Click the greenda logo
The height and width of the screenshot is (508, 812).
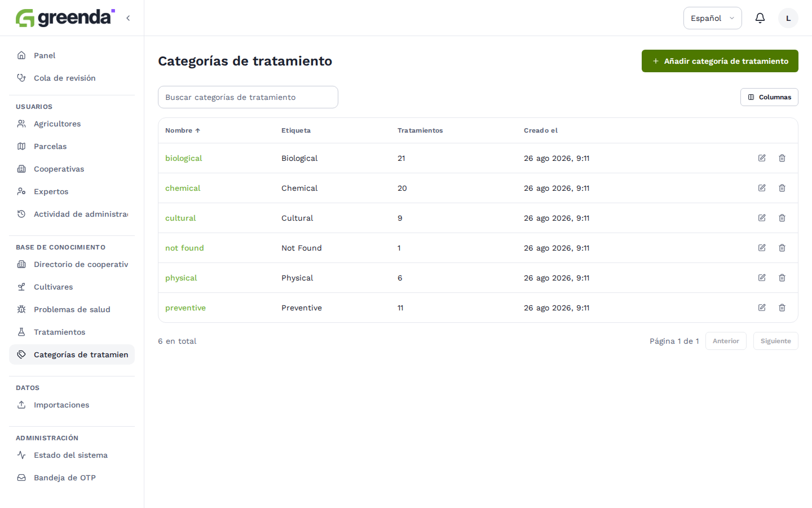65,17
